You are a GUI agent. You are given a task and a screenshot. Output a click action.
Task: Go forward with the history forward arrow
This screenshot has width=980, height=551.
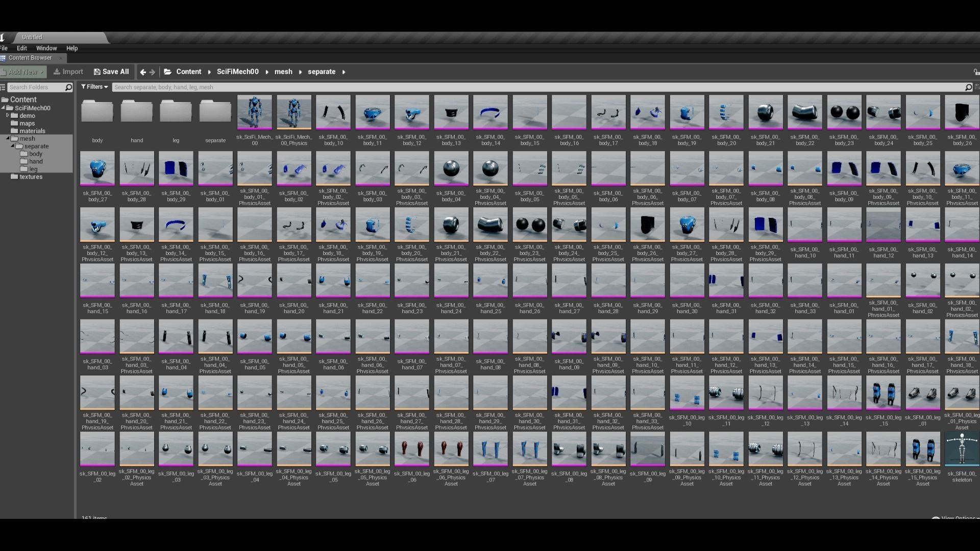tap(152, 72)
